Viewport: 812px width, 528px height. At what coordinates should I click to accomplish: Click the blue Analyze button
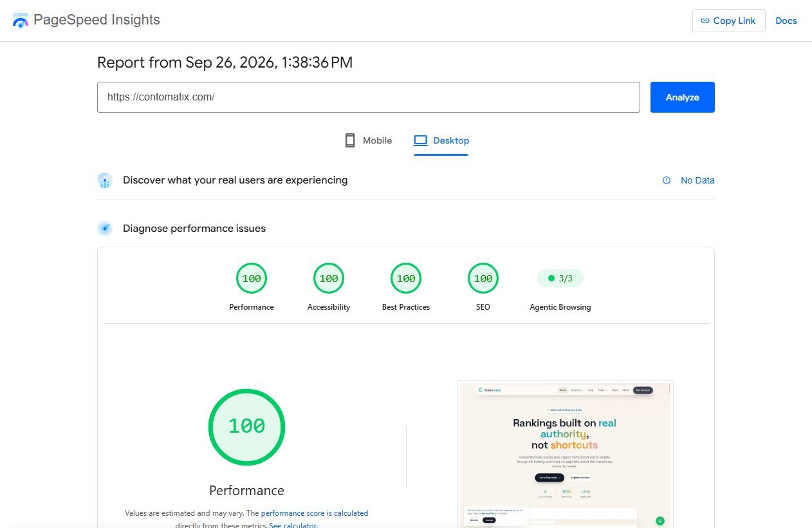click(x=682, y=97)
